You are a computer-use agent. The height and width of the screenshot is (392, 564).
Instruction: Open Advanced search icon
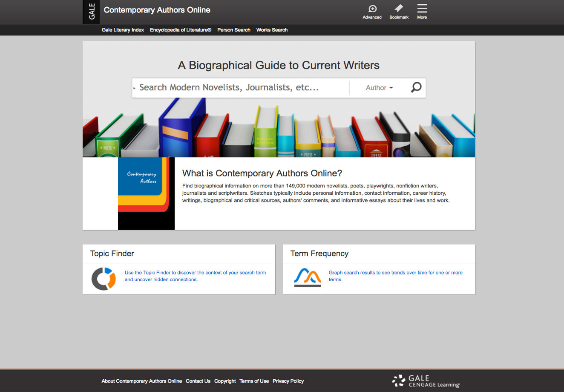tap(372, 12)
